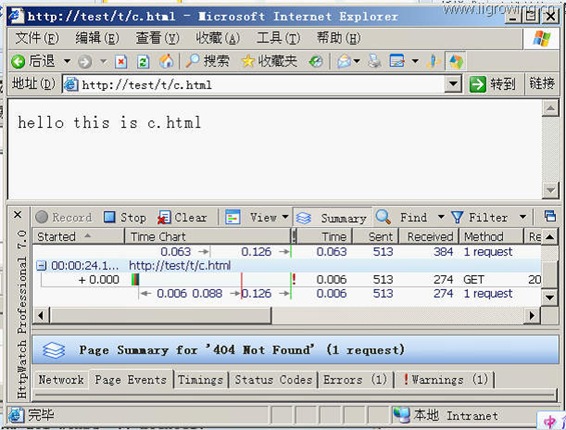This screenshot has width=566, height=430.
Task: Open the Mail dropdown arrow
Action: 357,61
